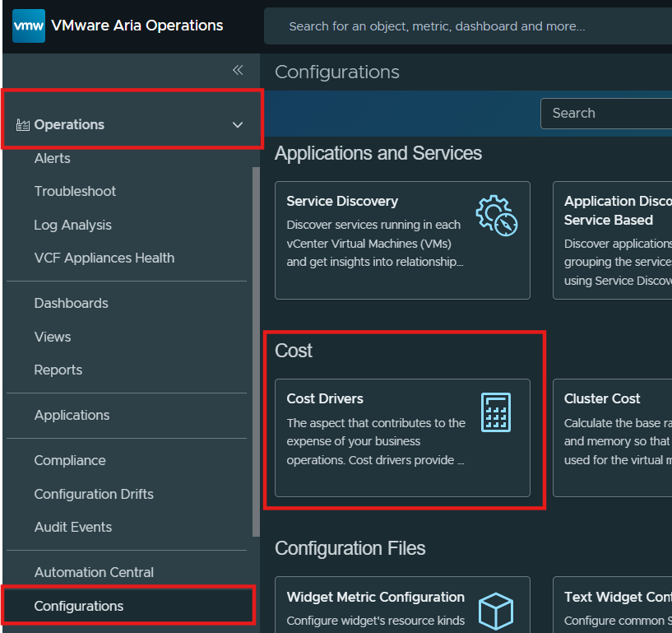Image resolution: width=672 pixels, height=633 pixels.
Task: Go to Log Analysis
Action: pyautogui.click(x=72, y=225)
